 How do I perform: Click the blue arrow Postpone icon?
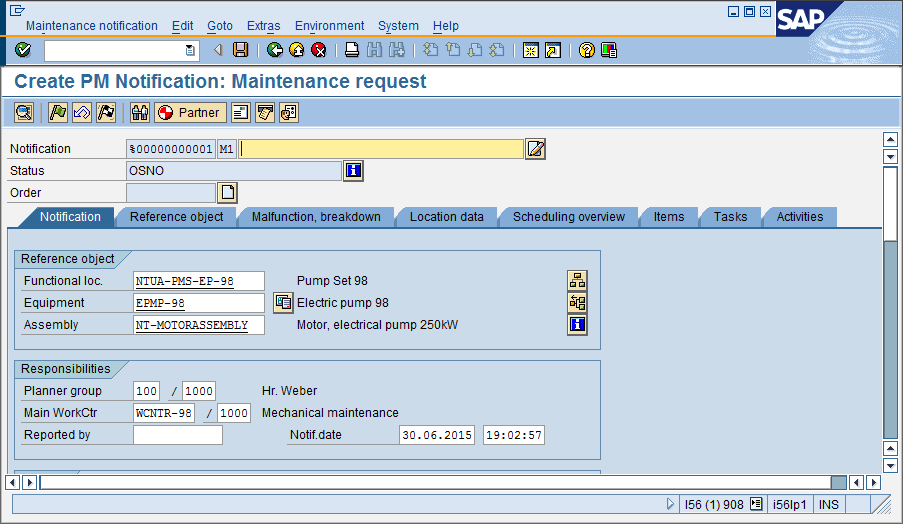tap(82, 112)
